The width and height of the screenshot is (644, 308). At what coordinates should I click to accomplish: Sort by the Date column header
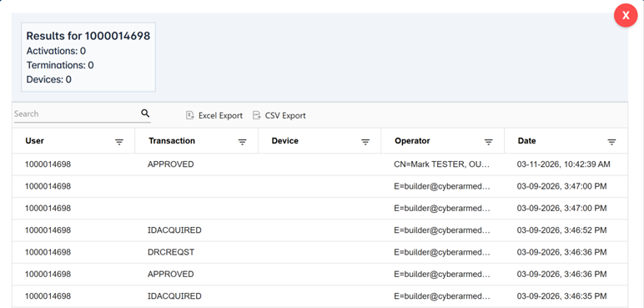[526, 140]
